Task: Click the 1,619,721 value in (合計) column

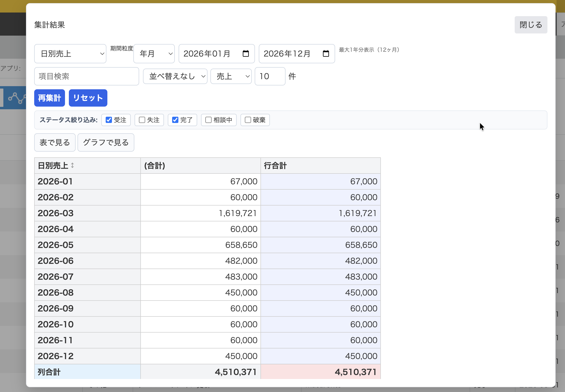Action: tap(238, 213)
